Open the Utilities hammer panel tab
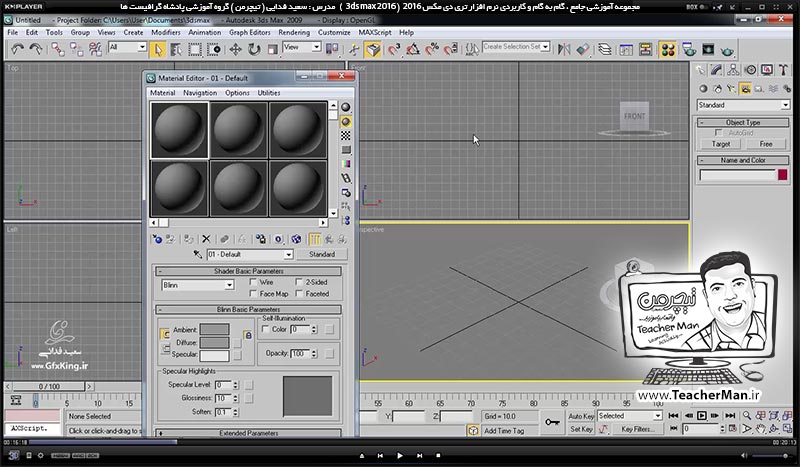 [784, 70]
